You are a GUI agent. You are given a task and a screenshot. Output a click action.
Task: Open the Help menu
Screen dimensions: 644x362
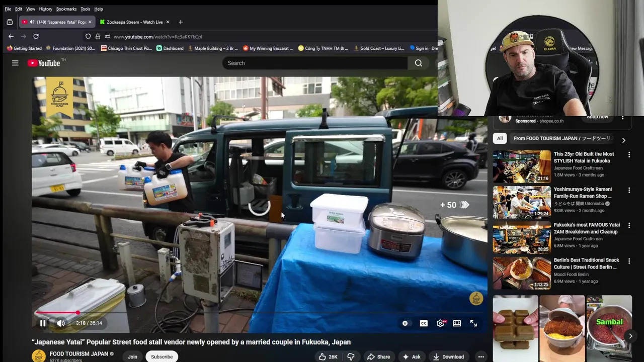99,9
